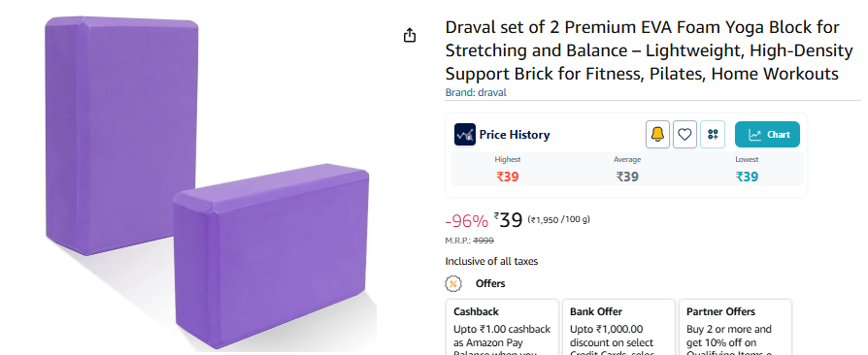Open the draval brand link

476,92
